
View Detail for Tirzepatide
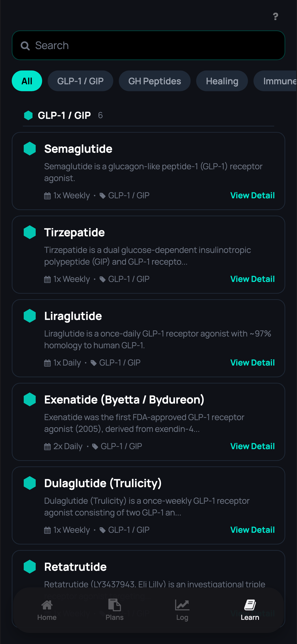[252, 279]
